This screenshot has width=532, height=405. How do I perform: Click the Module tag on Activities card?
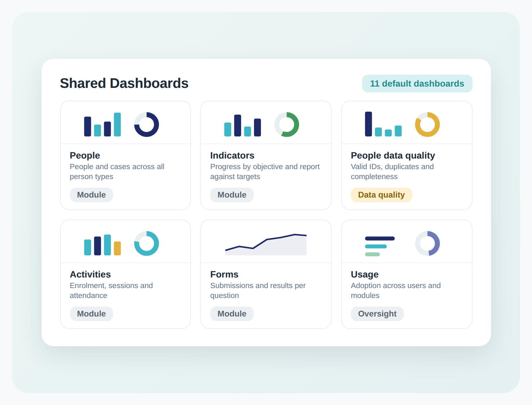pos(92,314)
